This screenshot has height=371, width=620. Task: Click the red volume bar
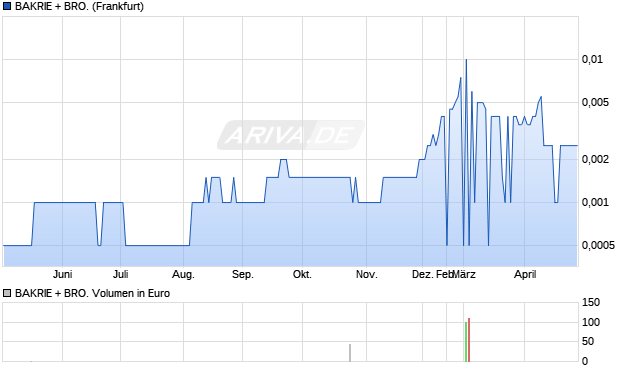coord(469,340)
